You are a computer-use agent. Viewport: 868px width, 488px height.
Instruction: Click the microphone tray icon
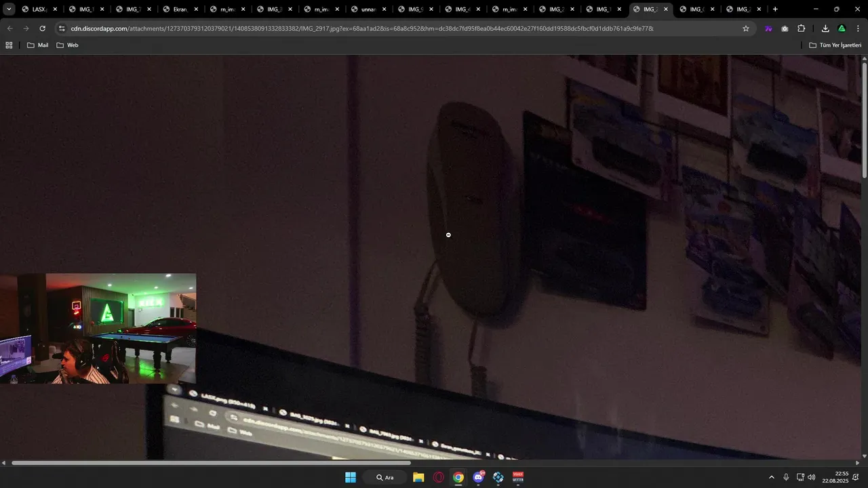click(x=786, y=477)
